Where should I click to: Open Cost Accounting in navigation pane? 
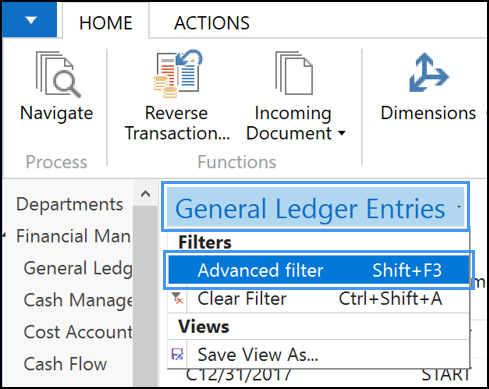(x=78, y=332)
